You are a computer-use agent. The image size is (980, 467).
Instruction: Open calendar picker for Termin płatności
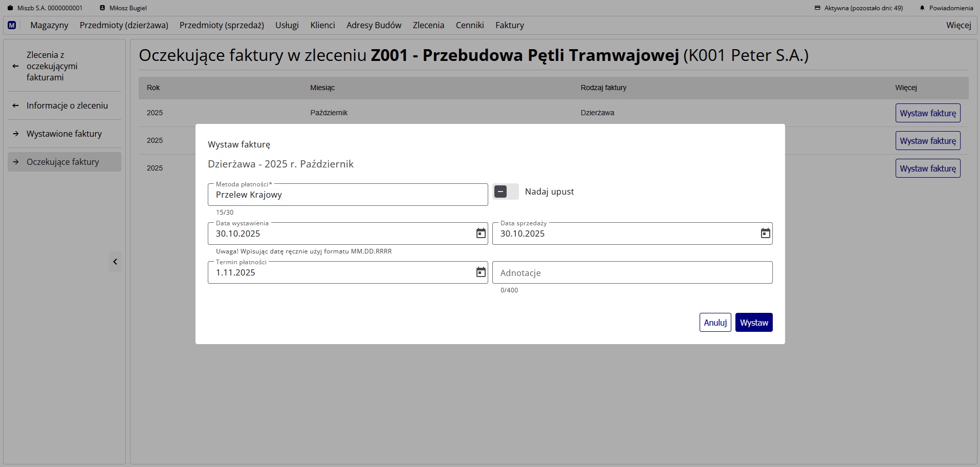click(480, 272)
